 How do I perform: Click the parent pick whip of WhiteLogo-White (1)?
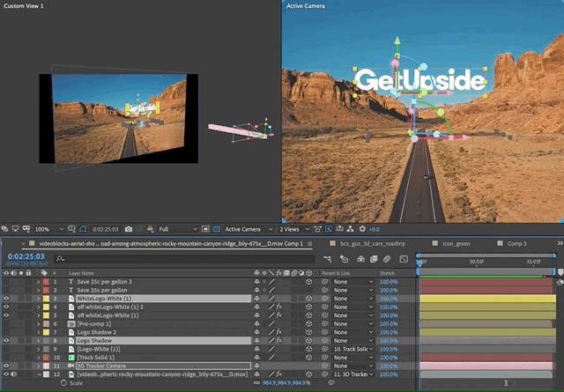(325, 299)
